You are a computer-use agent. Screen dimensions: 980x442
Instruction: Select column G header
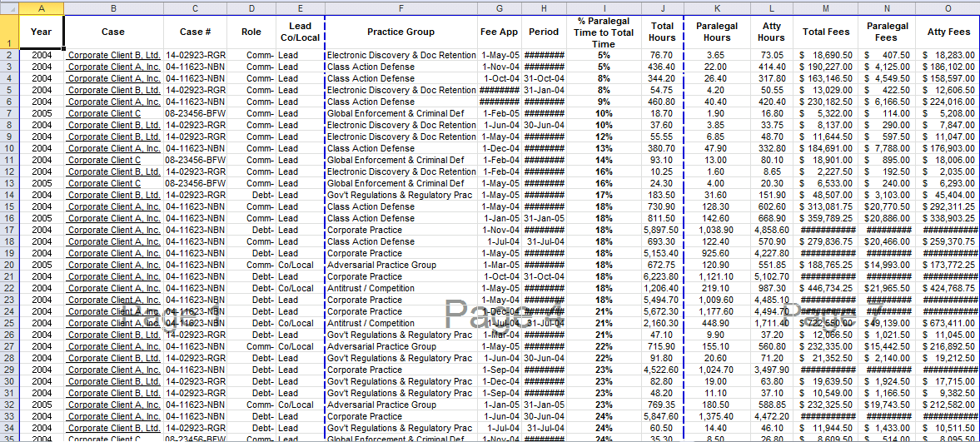[500, 7]
